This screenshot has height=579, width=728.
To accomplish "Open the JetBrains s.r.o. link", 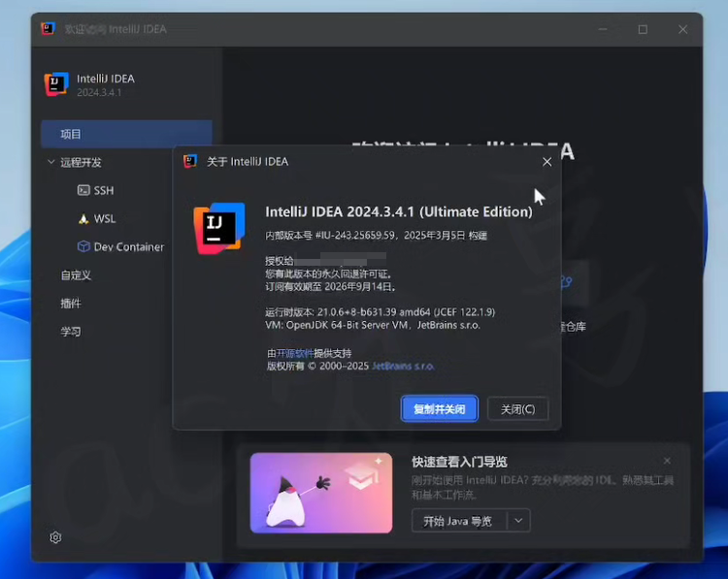I will (x=403, y=366).
